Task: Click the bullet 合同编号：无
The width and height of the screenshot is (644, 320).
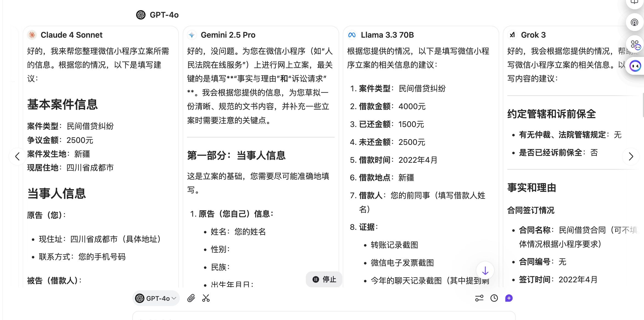Action: (x=542, y=262)
